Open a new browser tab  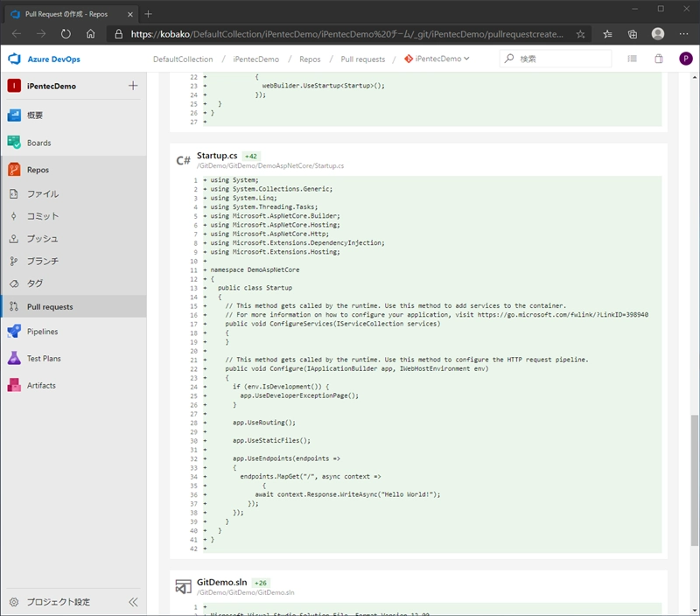148,14
